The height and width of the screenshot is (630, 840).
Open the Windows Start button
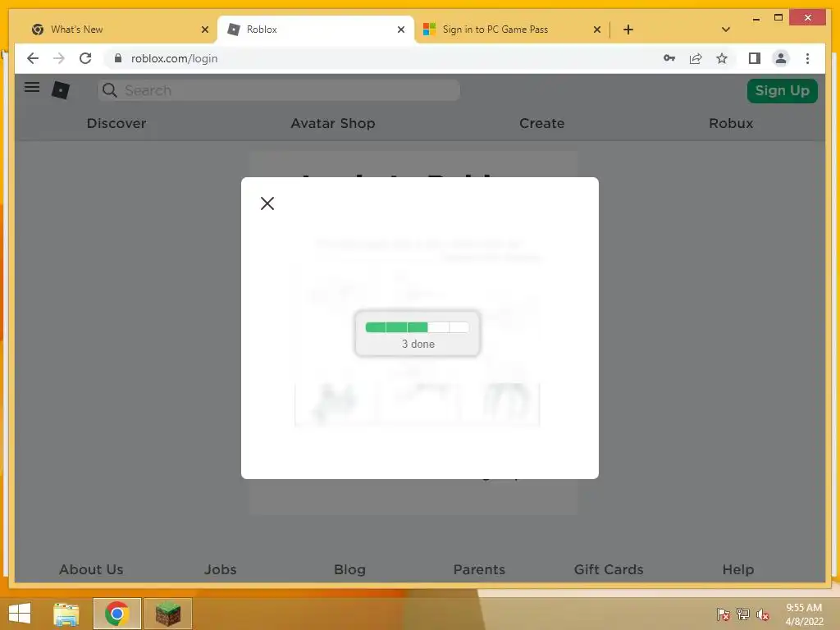pyautogui.click(x=20, y=614)
